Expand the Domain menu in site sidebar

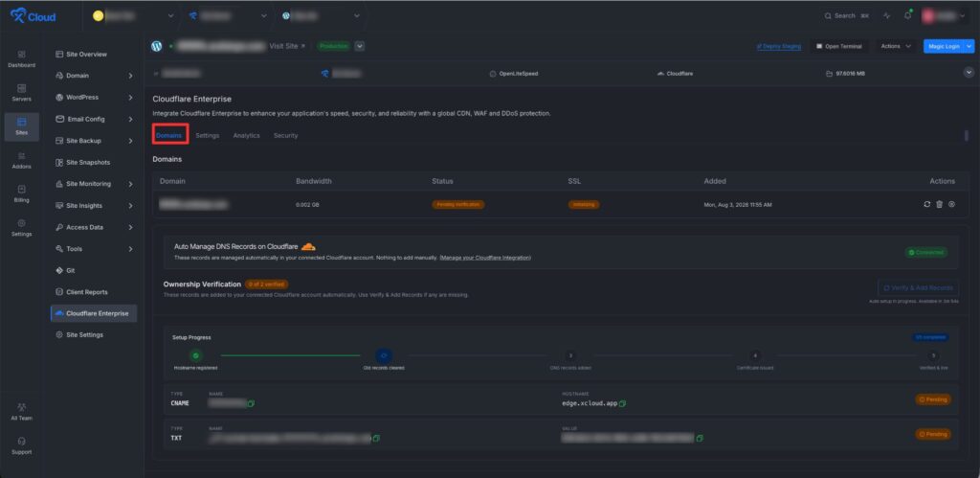pos(94,76)
